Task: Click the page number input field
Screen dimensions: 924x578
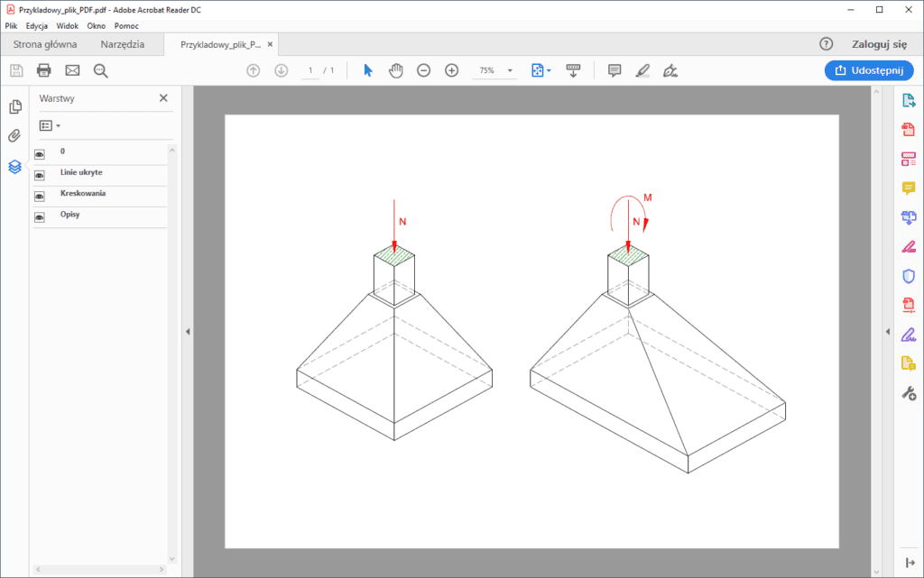Action: click(x=310, y=70)
